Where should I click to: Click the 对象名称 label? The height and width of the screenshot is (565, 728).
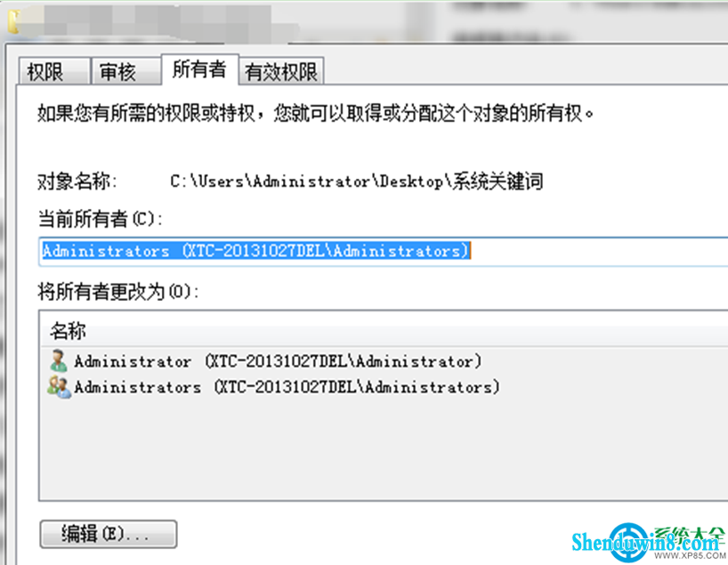coord(77,181)
